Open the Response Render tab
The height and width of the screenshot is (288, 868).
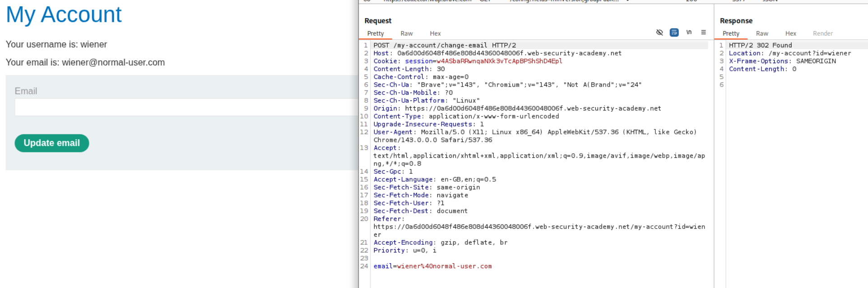tap(822, 33)
